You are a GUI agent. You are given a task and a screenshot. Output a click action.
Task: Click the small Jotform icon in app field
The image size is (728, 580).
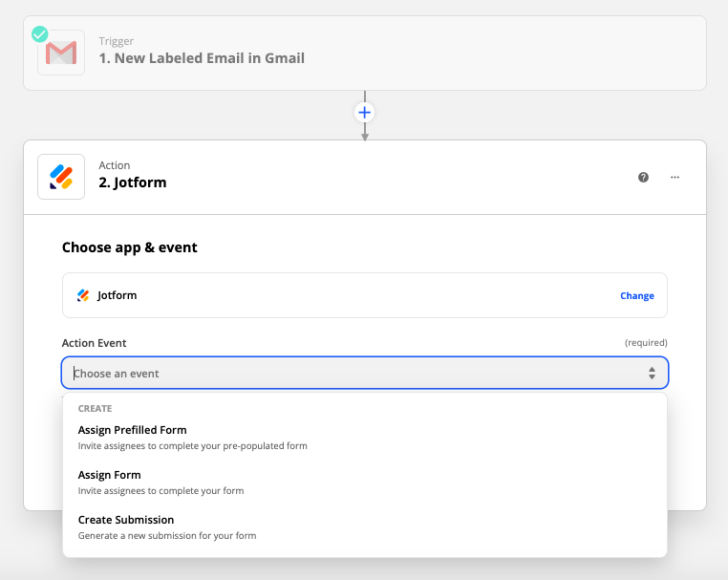83,295
